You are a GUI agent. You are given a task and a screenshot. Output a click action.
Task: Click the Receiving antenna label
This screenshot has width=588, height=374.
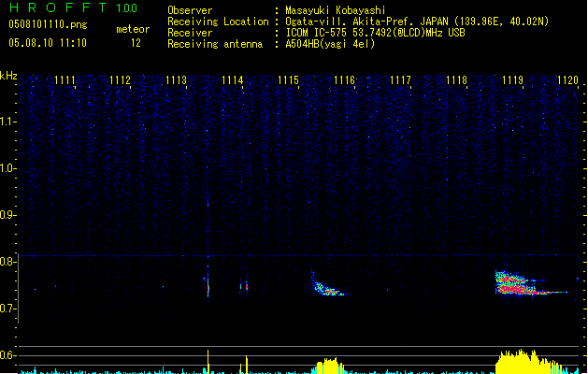tap(215, 44)
